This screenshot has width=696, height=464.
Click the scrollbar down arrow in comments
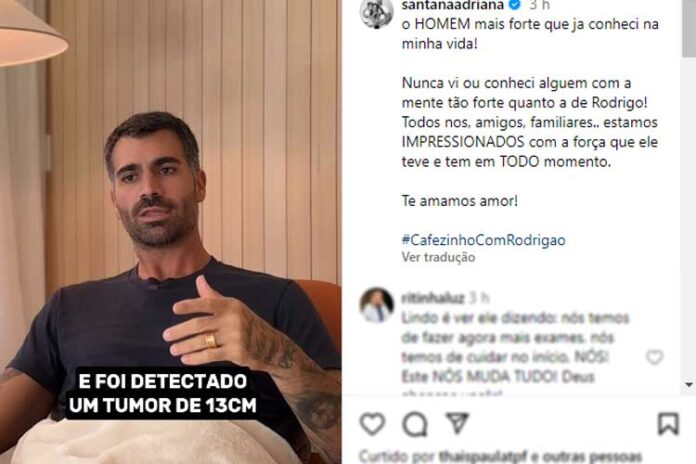click(x=689, y=385)
